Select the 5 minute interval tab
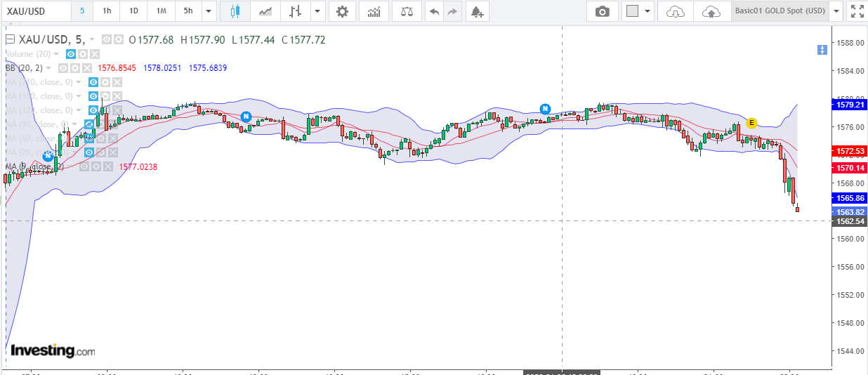This screenshot has height=375, width=868. click(82, 11)
